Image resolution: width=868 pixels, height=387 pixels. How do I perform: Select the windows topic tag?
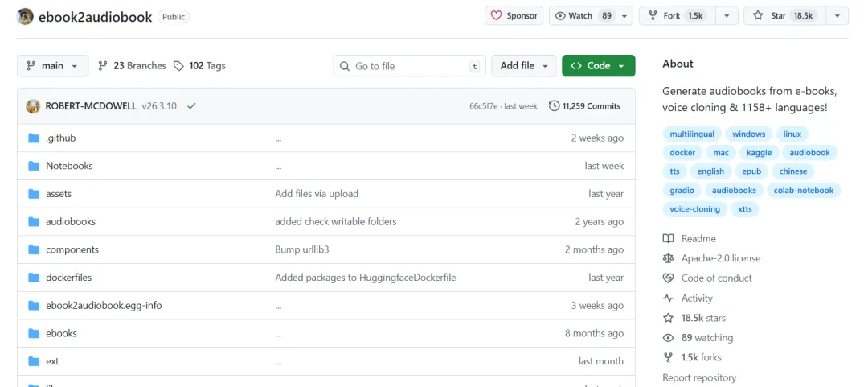tap(749, 134)
